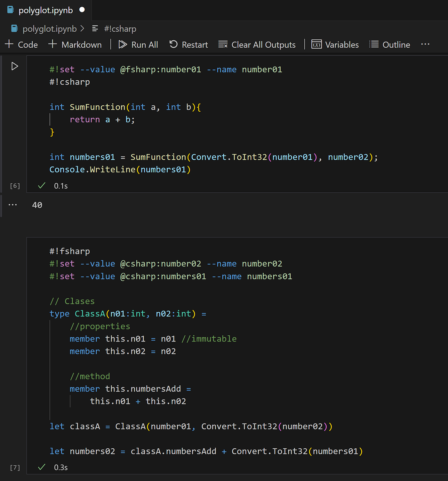
Task: Click the Variables label
Action: (x=342, y=45)
